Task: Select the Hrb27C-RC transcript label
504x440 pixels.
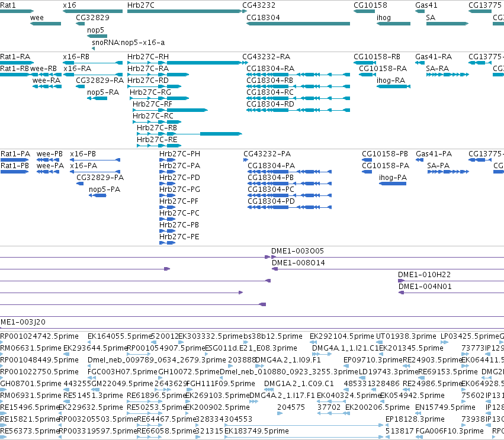Action: 153,116
